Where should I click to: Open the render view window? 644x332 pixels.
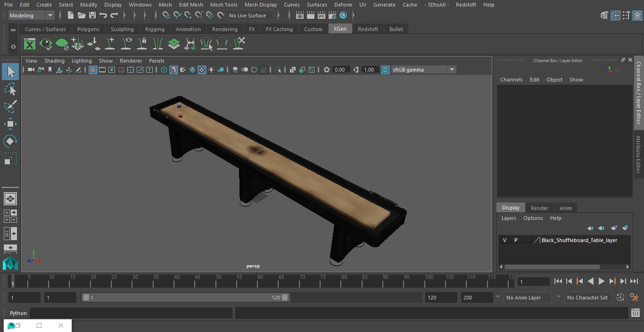pyautogui.click(x=299, y=16)
